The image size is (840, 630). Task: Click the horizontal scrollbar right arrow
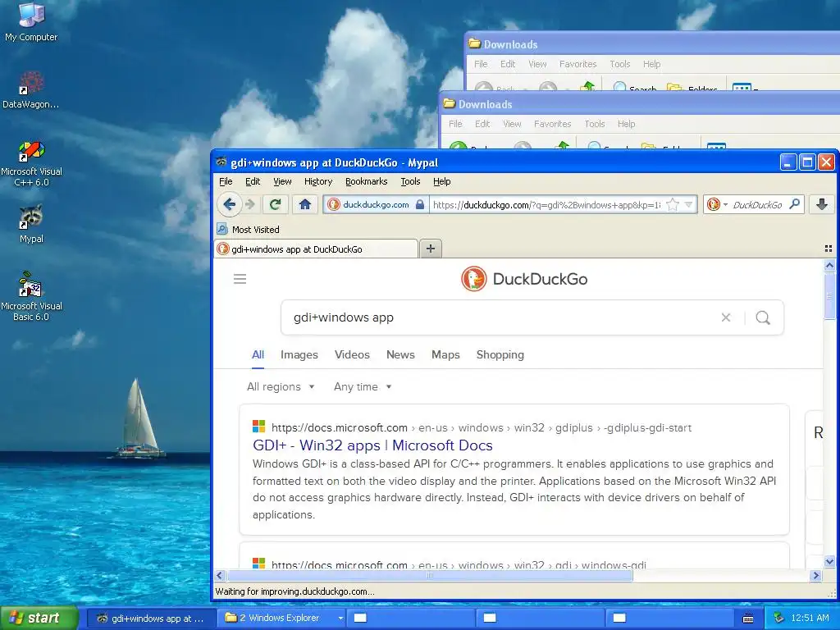click(816, 575)
